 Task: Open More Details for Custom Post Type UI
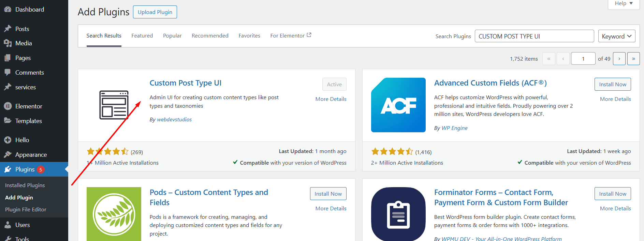[x=331, y=99]
